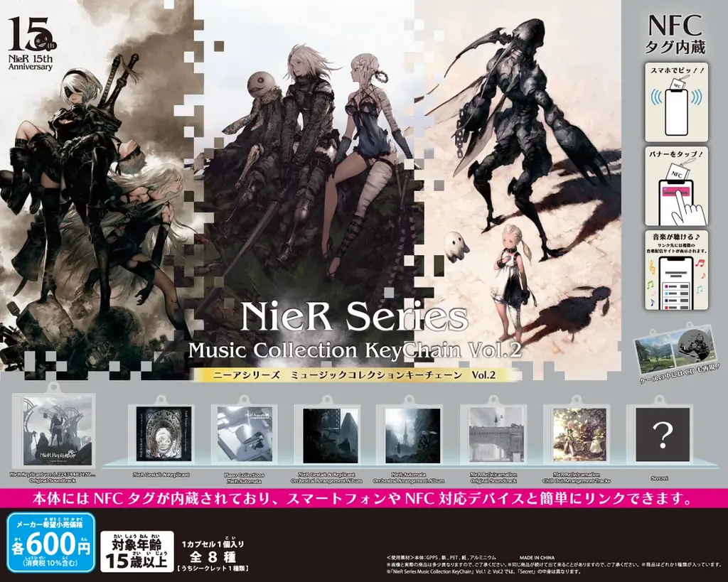Select Gestalt & Replicant Orchestral Arrangement keychain
Screen dimensions: 728x582
point(327,435)
